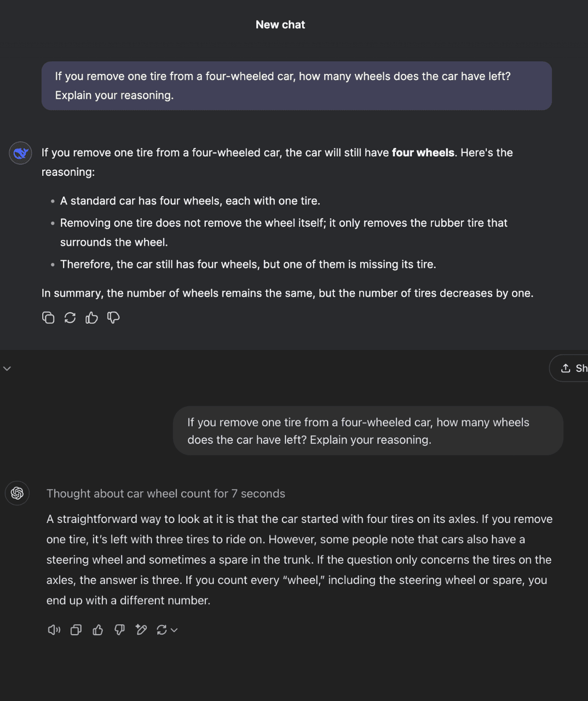This screenshot has width=588, height=701.
Task: Select the top DeepSeek user prompt bubble
Action: point(296,86)
